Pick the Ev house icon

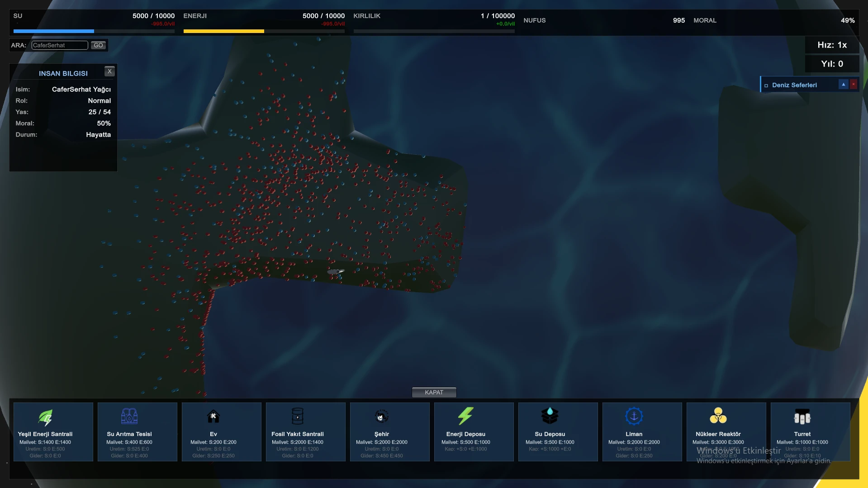213,417
